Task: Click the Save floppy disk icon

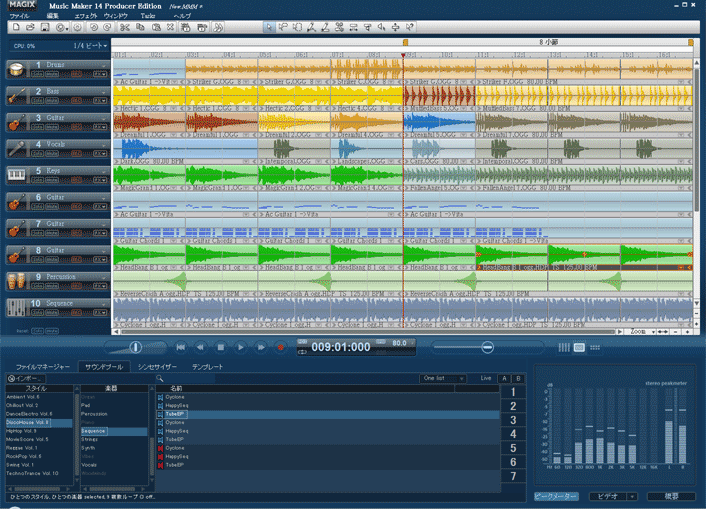Action: [x=45, y=27]
